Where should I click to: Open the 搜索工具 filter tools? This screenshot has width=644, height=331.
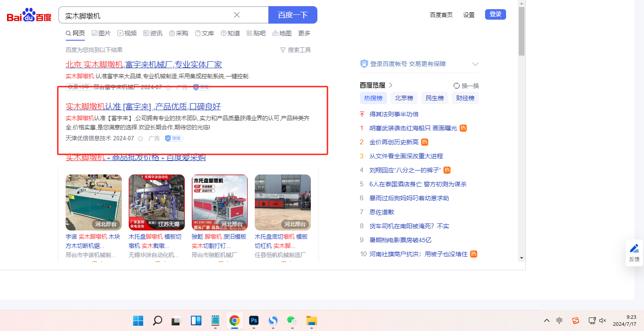[296, 50]
